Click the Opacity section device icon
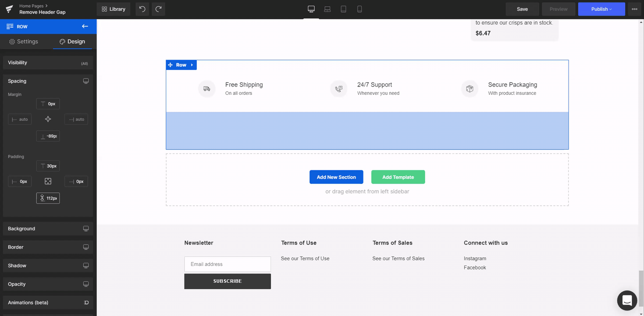The height and width of the screenshot is (316, 644). tap(86, 284)
